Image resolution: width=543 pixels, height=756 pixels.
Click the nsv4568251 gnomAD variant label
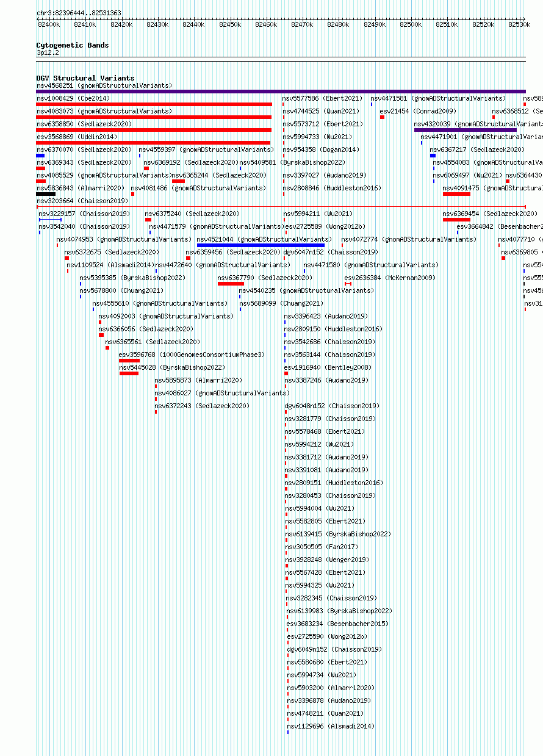tap(104, 85)
